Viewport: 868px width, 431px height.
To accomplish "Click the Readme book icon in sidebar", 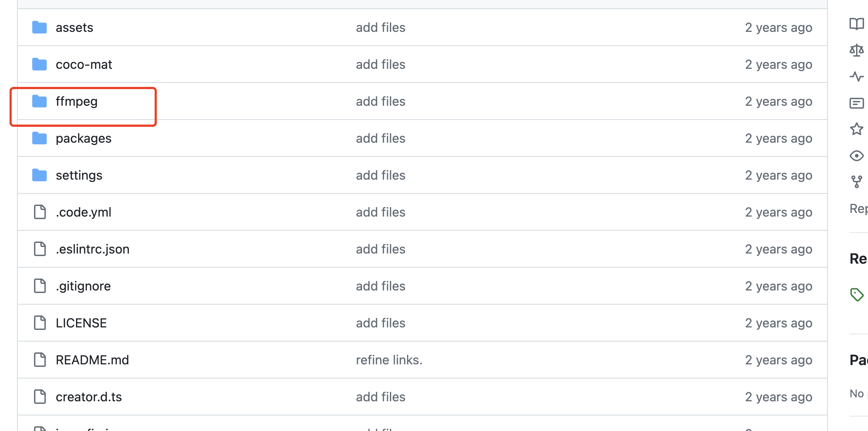I will [856, 24].
